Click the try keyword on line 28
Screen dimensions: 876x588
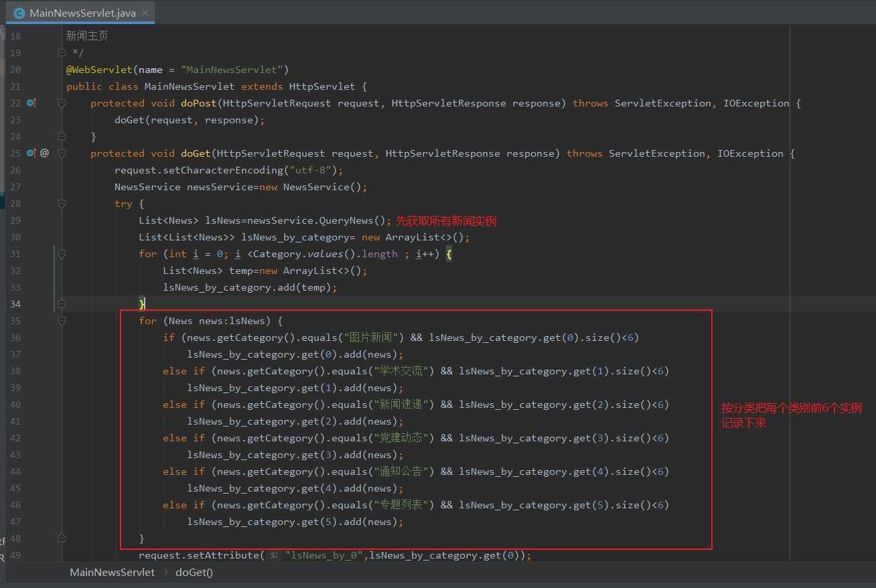pos(124,204)
